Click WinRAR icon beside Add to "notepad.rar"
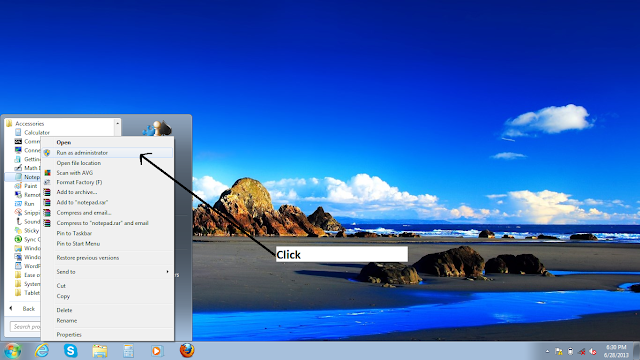640x360 pixels. (47, 202)
